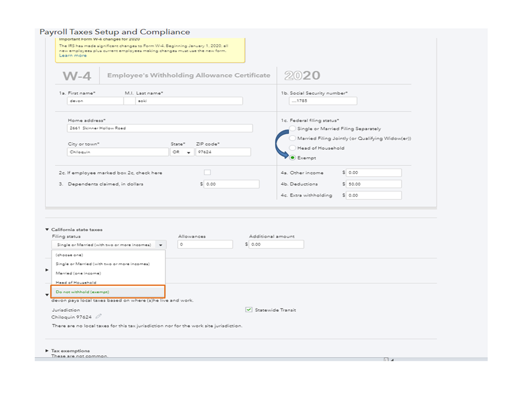Click the Dependents claimed amount field
The width and height of the screenshot is (532, 399).
tap(232, 184)
